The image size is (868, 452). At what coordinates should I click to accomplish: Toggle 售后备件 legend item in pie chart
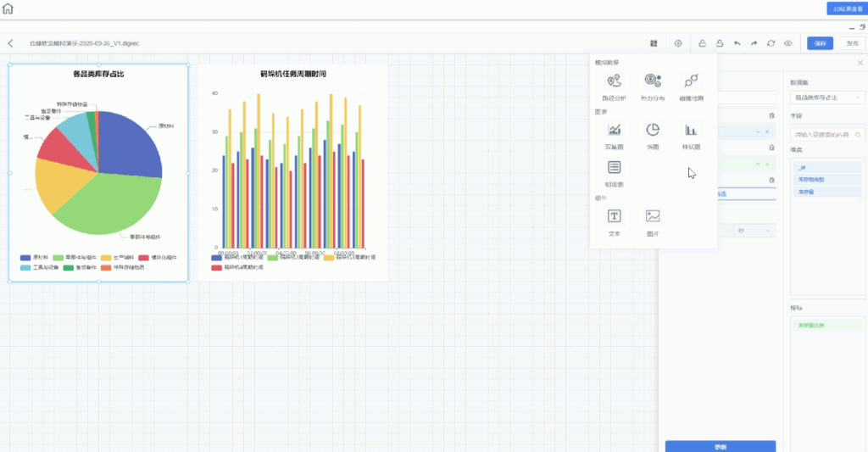[x=80, y=267]
